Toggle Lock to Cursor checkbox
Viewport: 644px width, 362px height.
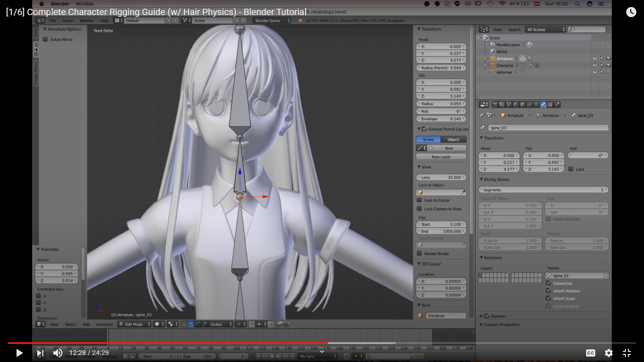coord(419,200)
